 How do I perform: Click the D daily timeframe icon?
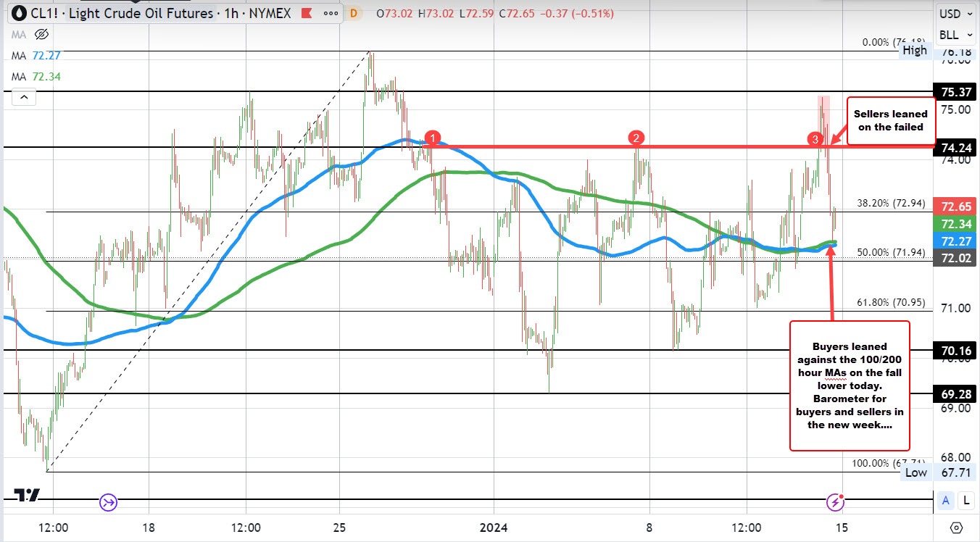point(353,13)
